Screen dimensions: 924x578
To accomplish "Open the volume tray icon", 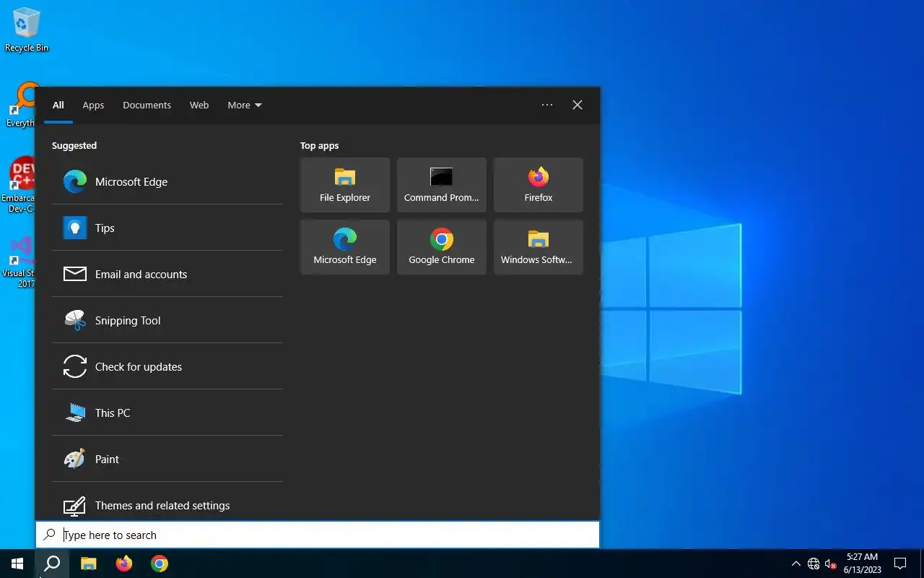I will (x=830, y=564).
